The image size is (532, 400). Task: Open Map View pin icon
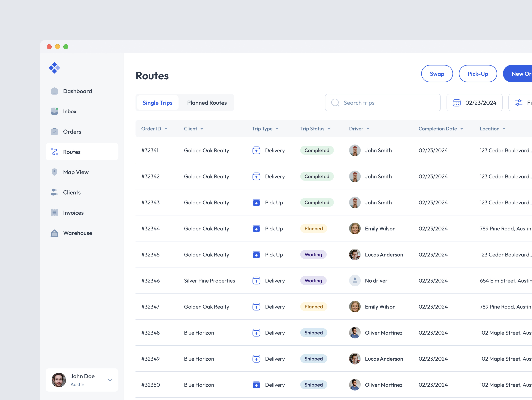pyautogui.click(x=54, y=172)
